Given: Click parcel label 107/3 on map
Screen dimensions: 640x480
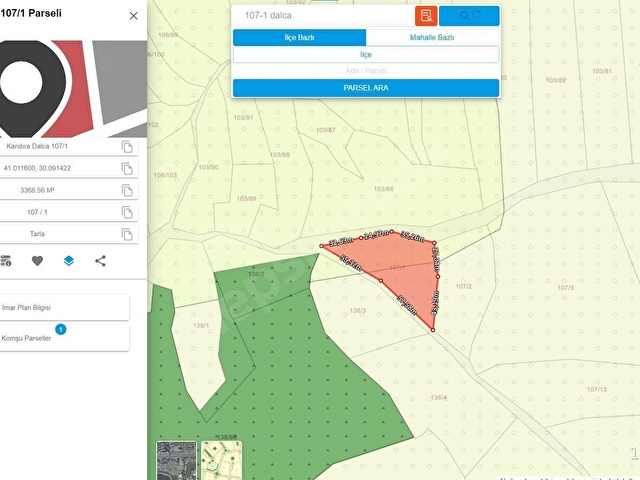Looking at the screenshot, I should (x=565, y=288).
